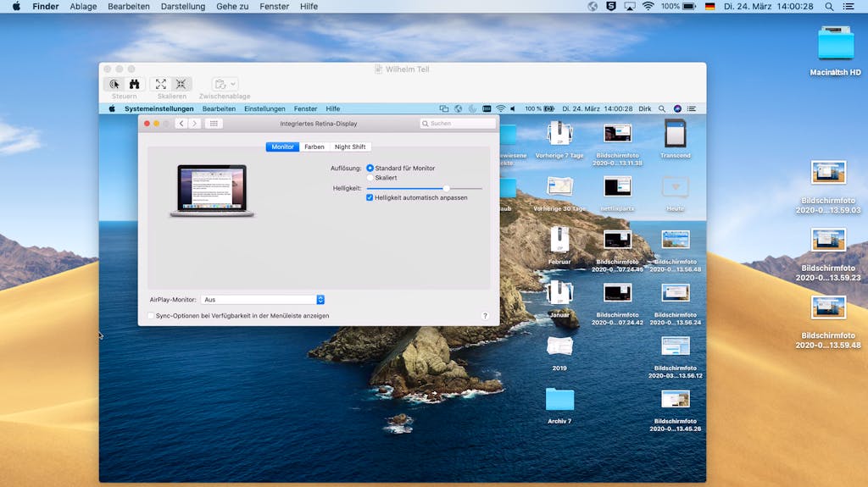Switch to the Farben tab
Viewport: 868px width, 487px height.
314,147
